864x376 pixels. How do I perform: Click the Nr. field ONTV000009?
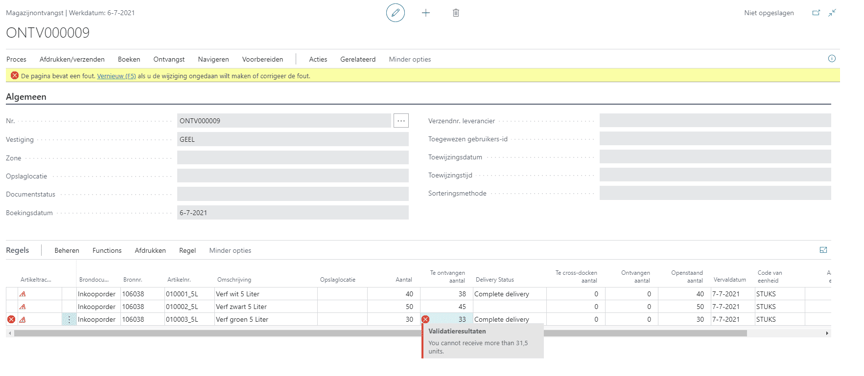[x=284, y=120]
